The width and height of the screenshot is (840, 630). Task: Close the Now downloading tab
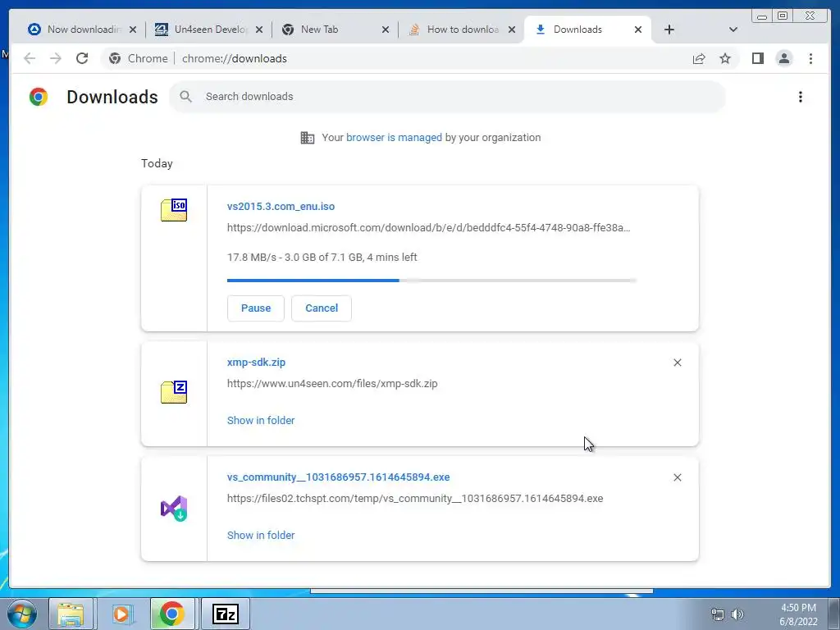coord(133,30)
